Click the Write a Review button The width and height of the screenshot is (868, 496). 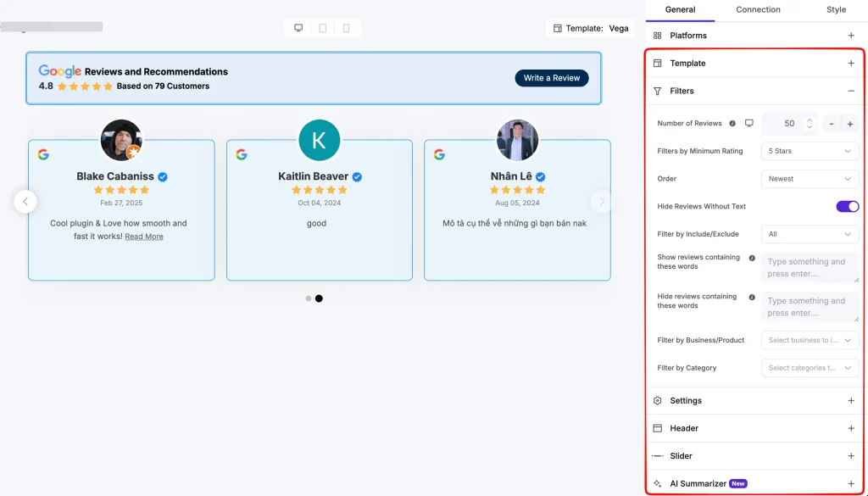[552, 78]
